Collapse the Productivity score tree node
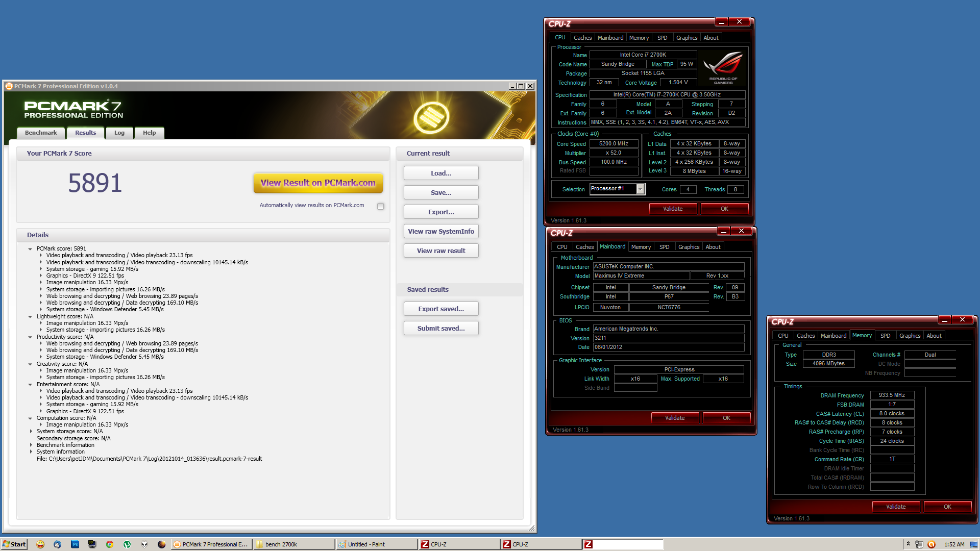Screen dimensions: 980x551 click(30, 337)
